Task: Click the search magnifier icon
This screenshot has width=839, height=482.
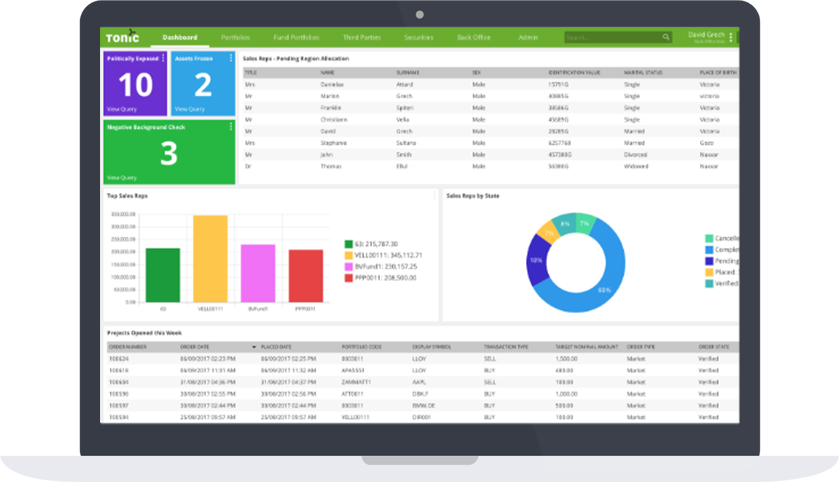Action: coord(666,37)
